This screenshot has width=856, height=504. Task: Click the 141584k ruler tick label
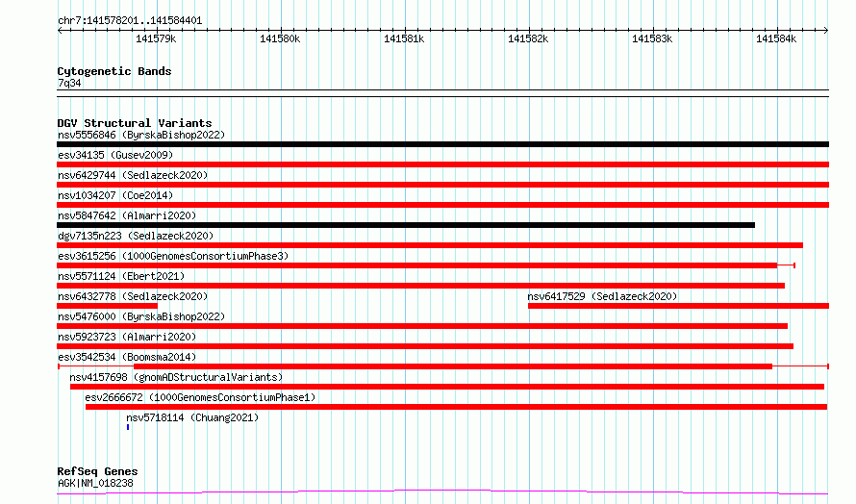(776, 38)
